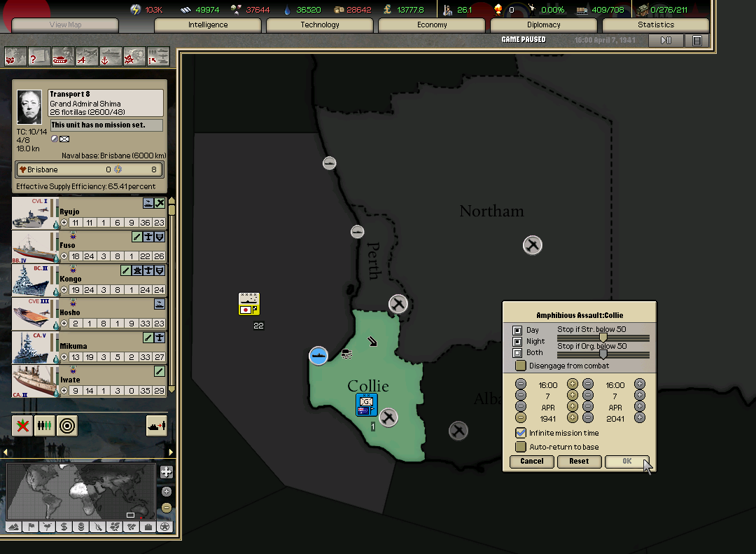This screenshot has width=756, height=554.
Task: Click the anchor naval units icon
Action: tap(111, 56)
